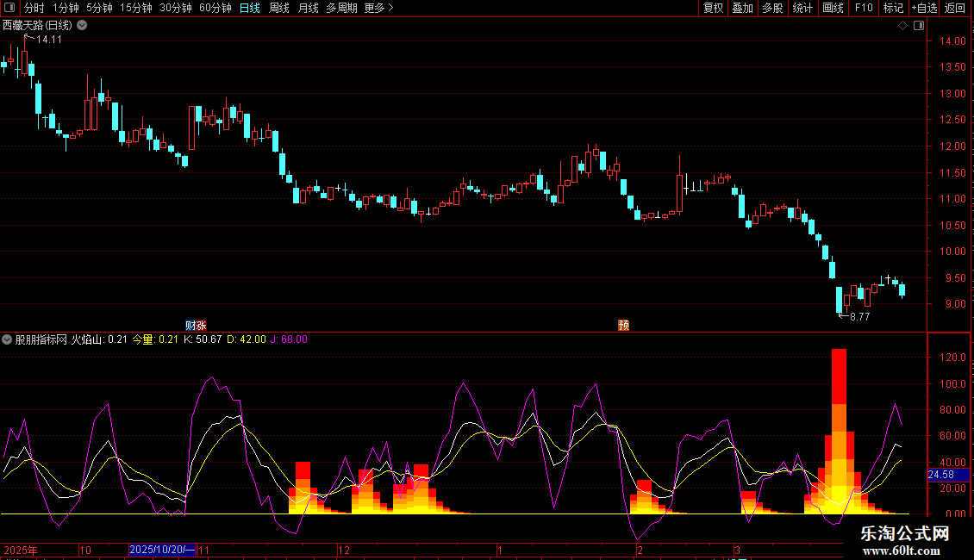Open F10 company information

(x=864, y=8)
